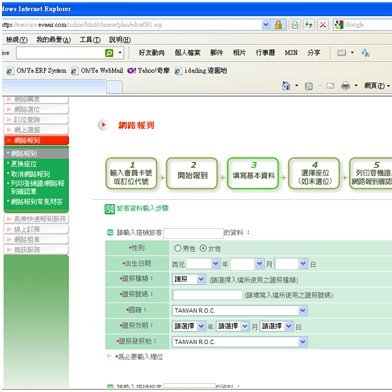
Task: Click 網路報到常見問答 in the green submenu
Action: (37, 202)
